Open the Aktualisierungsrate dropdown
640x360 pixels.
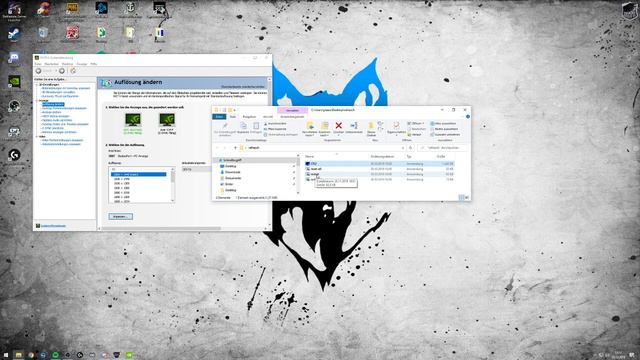196,169
